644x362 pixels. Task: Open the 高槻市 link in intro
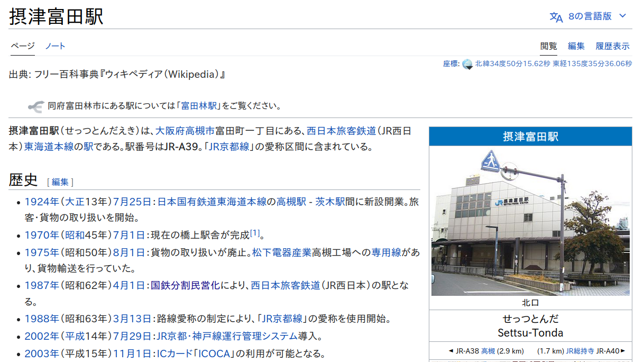pyautogui.click(x=200, y=131)
